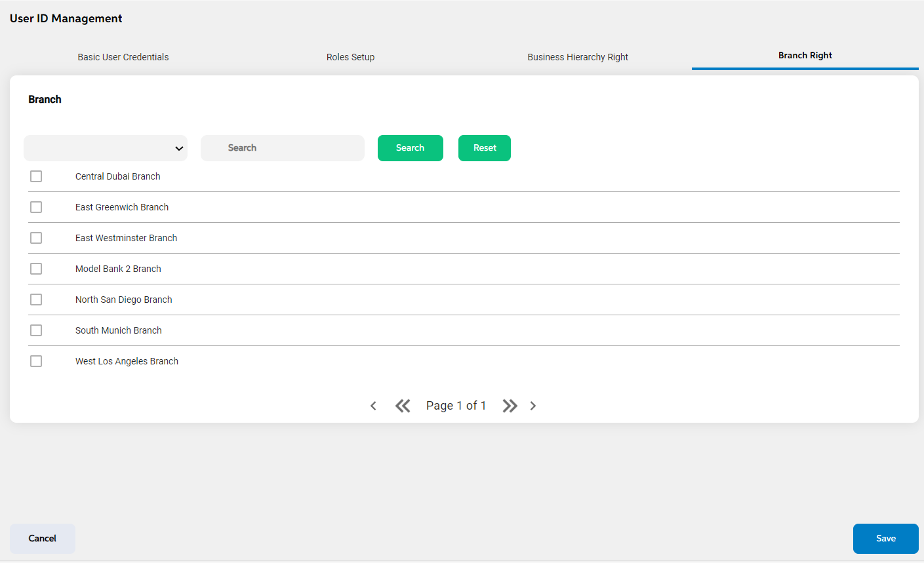Tick East Greenwich Branch checkbox

point(36,207)
